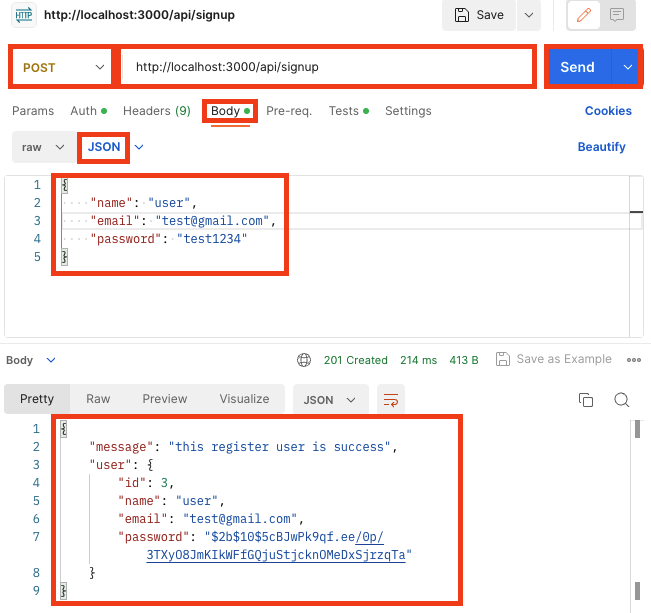Click the globe network icon near 201 Created

pyautogui.click(x=304, y=360)
